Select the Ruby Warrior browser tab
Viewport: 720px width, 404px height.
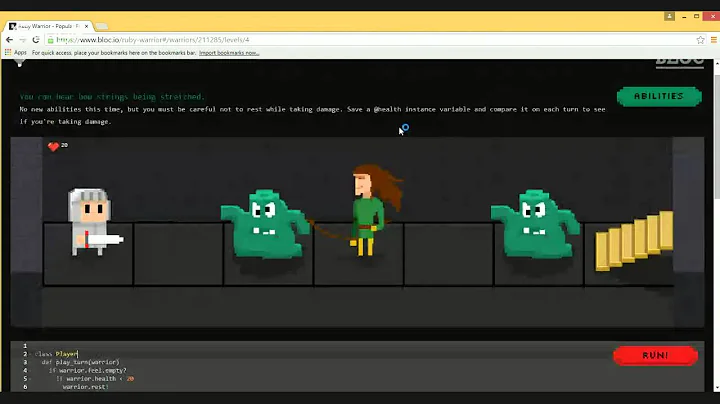48,26
